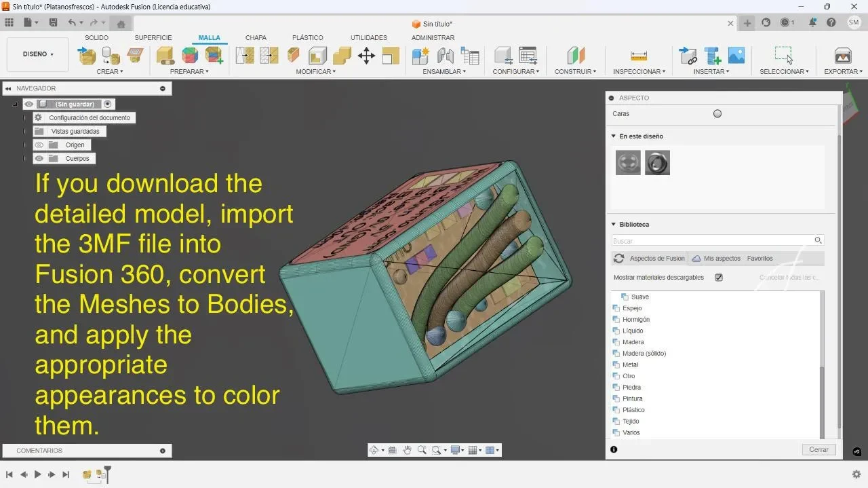Open the CONSTRUIR dropdown menu
868x488 pixels.
tap(575, 71)
